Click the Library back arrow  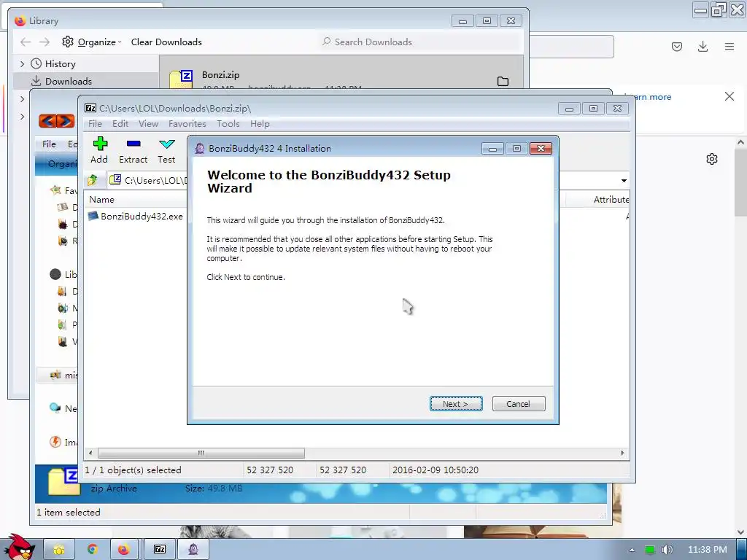pyautogui.click(x=26, y=42)
